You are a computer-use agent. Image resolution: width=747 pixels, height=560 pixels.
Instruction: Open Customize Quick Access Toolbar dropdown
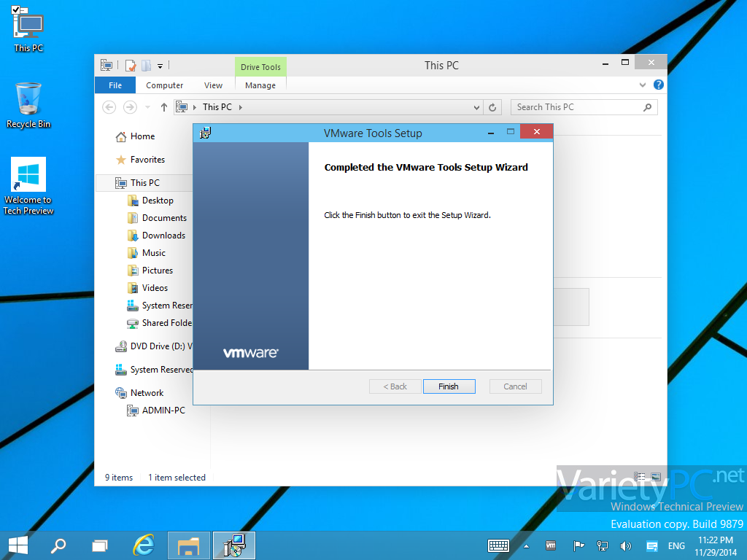click(160, 66)
